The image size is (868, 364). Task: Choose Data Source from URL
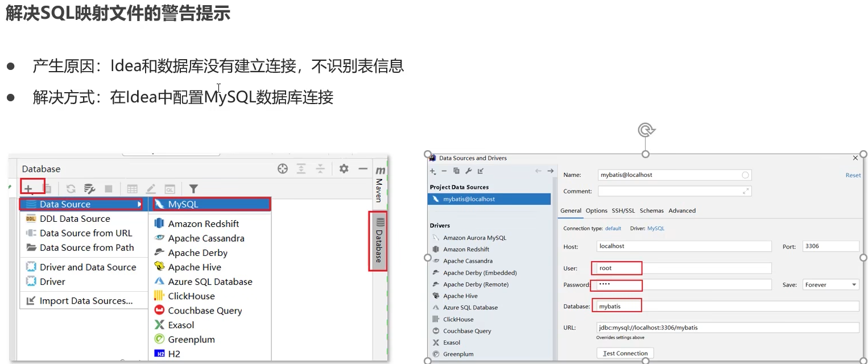pyautogui.click(x=84, y=233)
